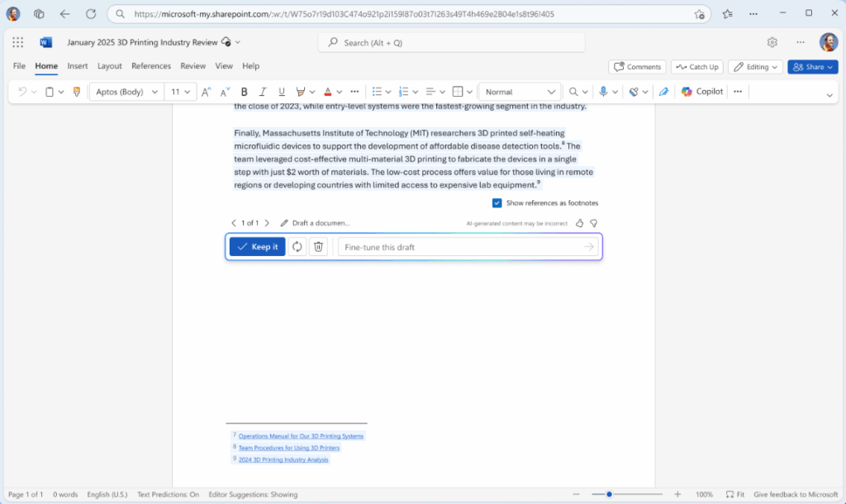
Task: Give thumbs down feedback on draft
Action: point(593,223)
